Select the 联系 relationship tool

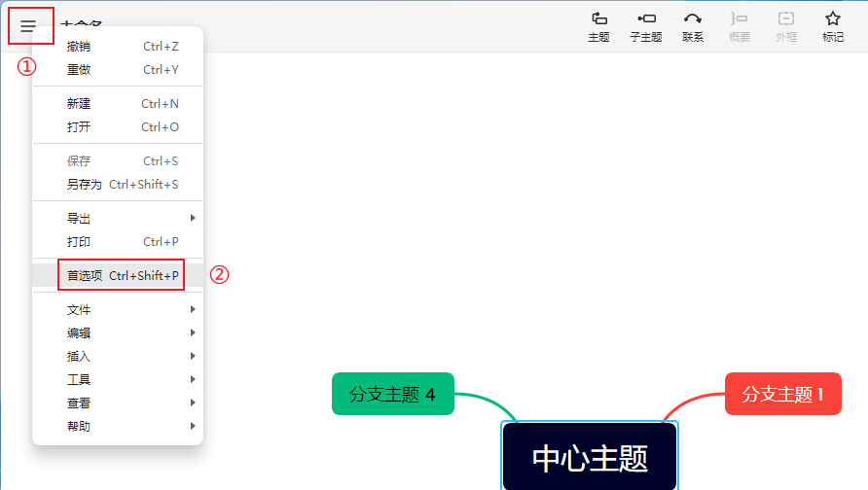693,26
